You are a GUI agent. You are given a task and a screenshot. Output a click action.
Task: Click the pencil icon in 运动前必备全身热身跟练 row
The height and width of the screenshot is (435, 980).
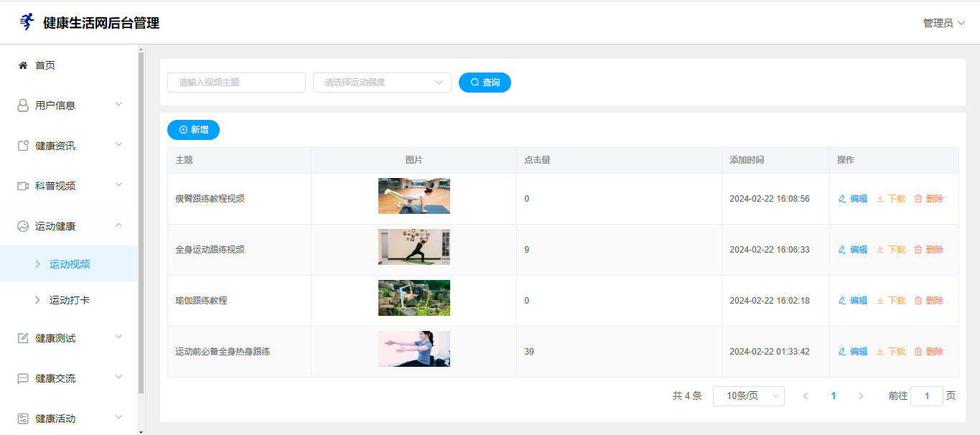(843, 352)
